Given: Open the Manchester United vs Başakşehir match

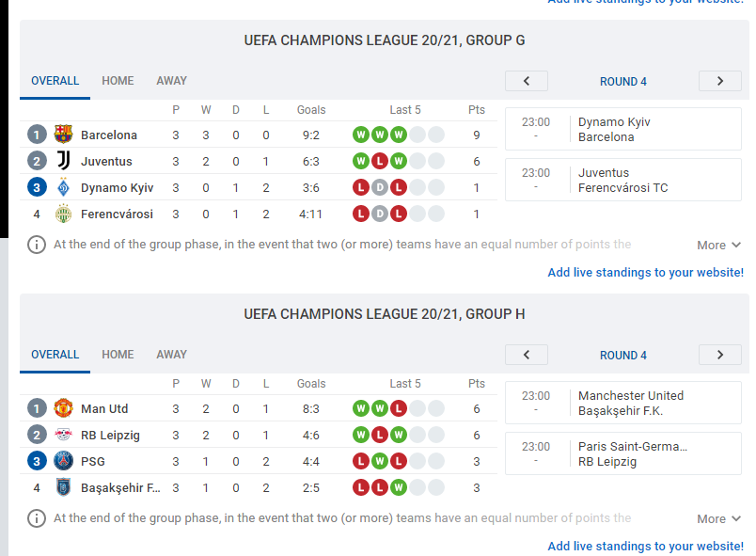Looking at the screenshot, I should pyautogui.click(x=622, y=404).
